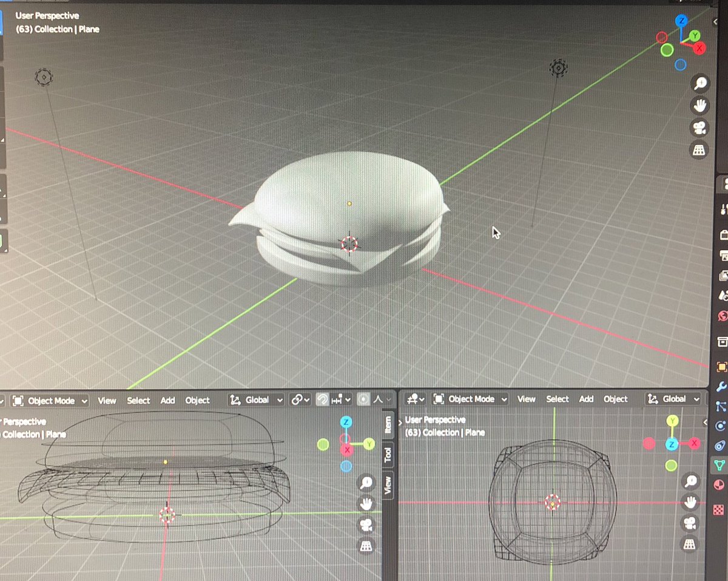Image resolution: width=728 pixels, height=581 pixels.
Task: Open Select menu in bottom-right viewport
Action: point(557,399)
